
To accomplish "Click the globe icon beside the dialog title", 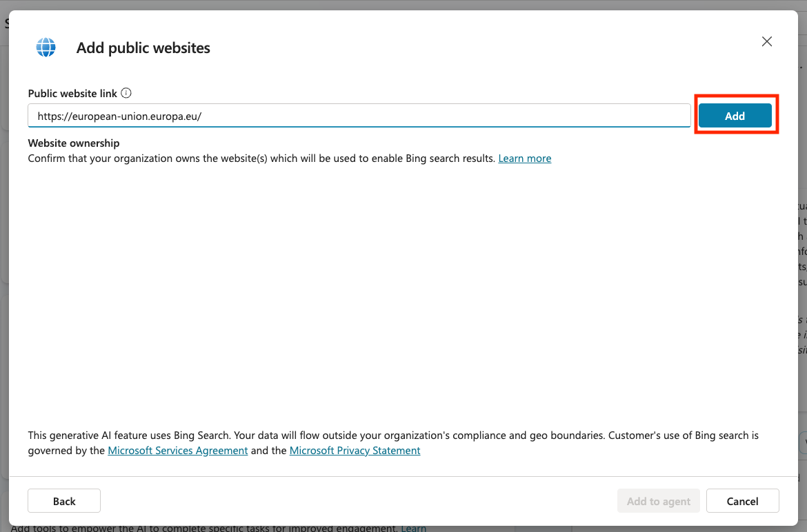I will point(46,48).
